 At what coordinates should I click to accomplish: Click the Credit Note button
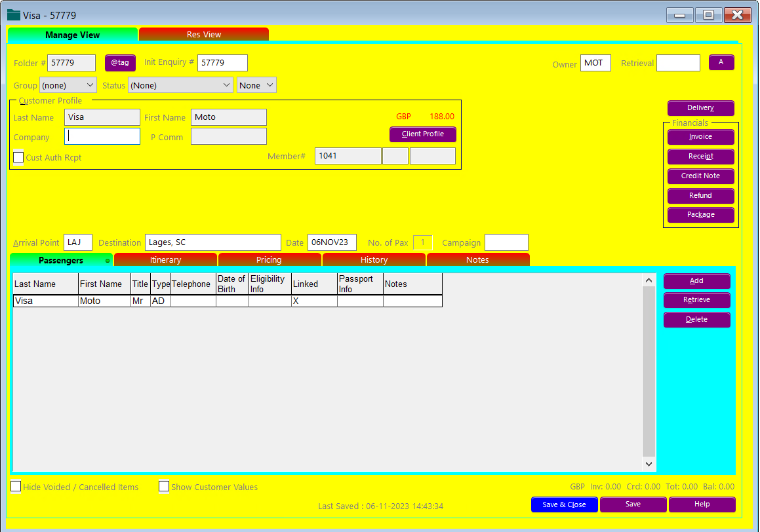tap(701, 176)
